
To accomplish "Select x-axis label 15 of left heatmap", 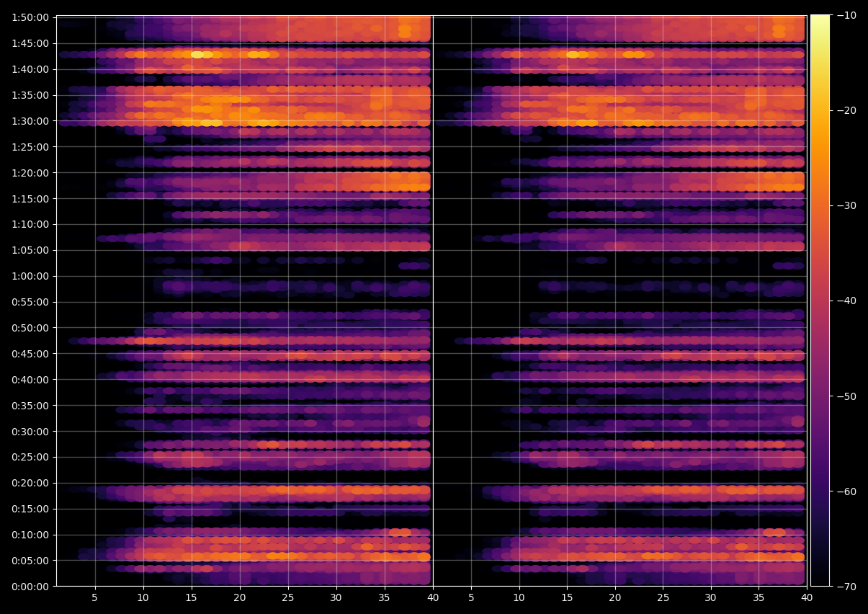I will (192, 598).
